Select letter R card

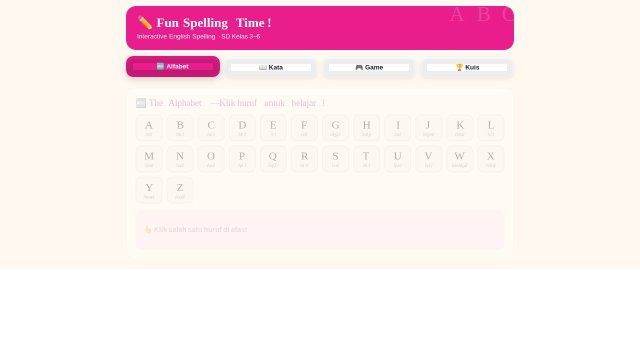pyautogui.click(x=304, y=159)
